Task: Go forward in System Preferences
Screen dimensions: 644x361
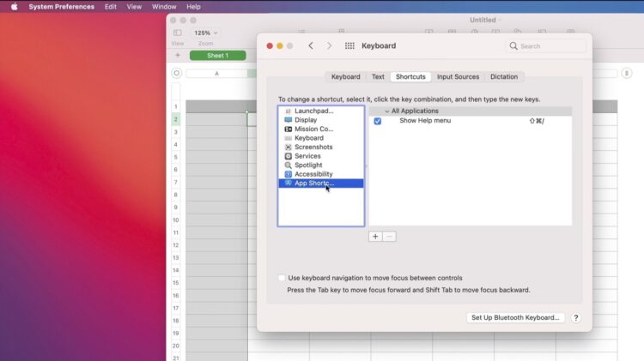Action: coord(329,45)
